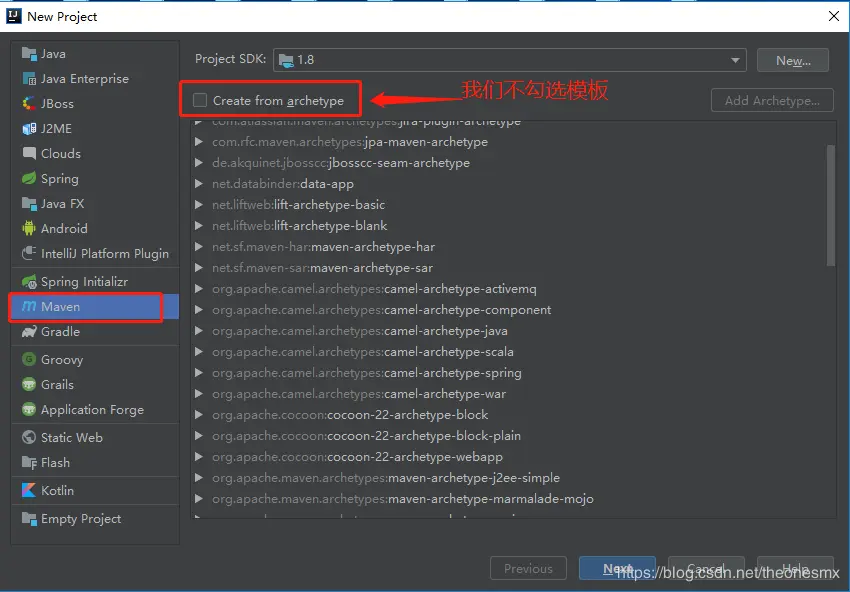Select camel-archetype-spring entry

[x=366, y=373]
